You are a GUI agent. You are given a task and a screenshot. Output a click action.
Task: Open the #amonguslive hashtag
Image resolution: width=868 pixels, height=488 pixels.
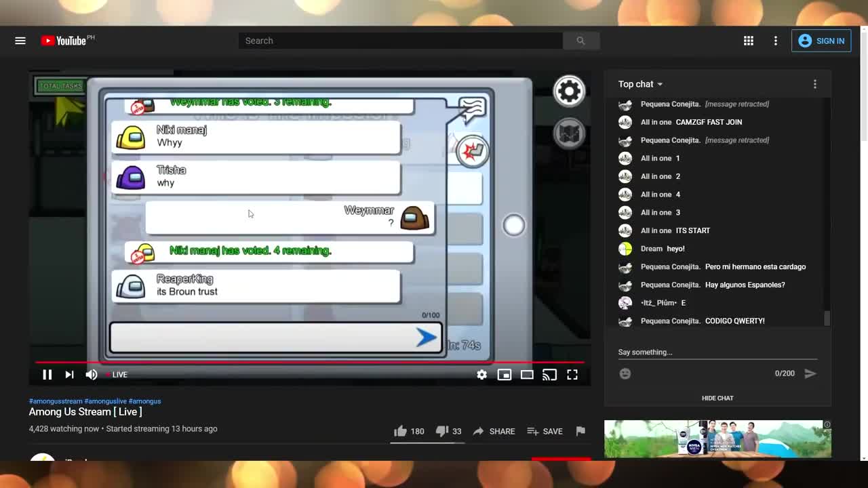(105, 401)
